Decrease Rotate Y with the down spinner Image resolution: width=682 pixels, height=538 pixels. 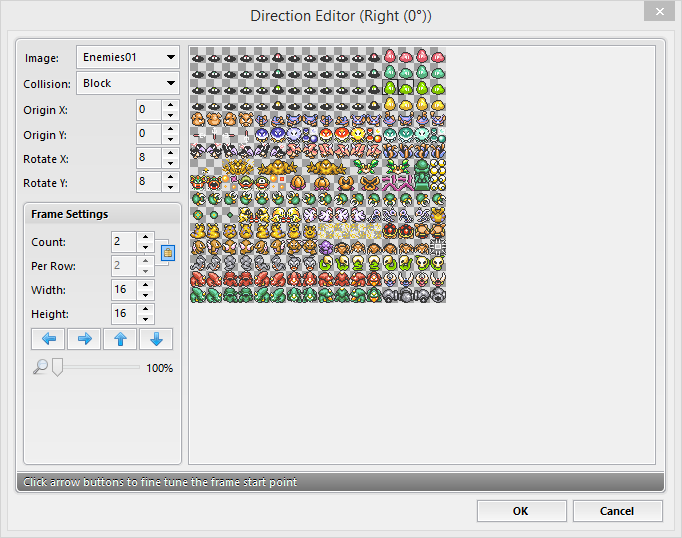coord(170,187)
